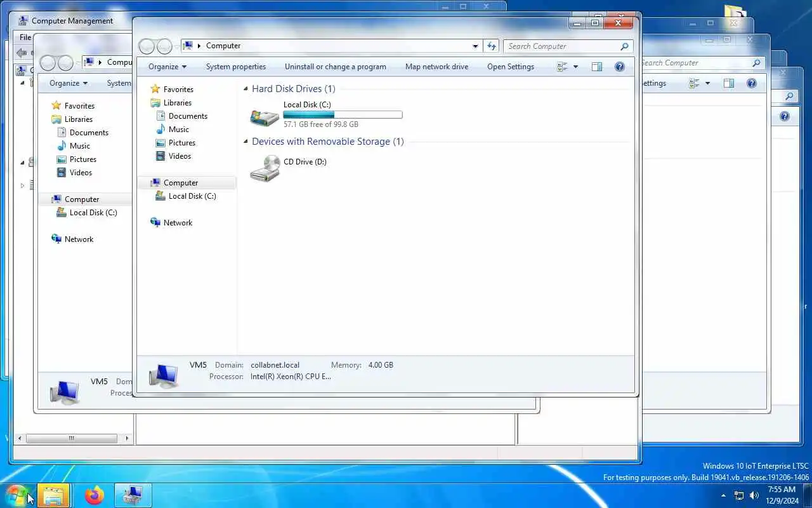The width and height of the screenshot is (812, 508).
Task: Select Documents in the second window sidebar
Action: click(89, 133)
